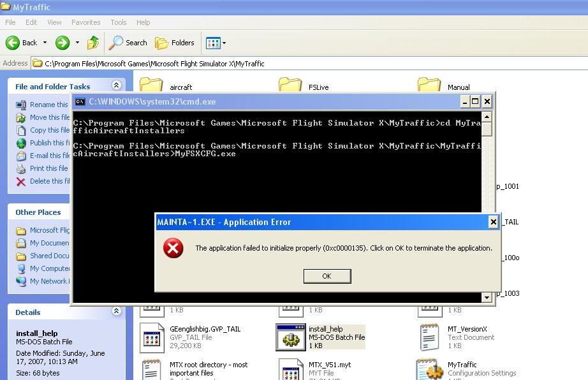Image resolution: width=588 pixels, height=380 pixels.
Task: Click the MyTraffic window title icon
Action: click(x=5, y=7)
